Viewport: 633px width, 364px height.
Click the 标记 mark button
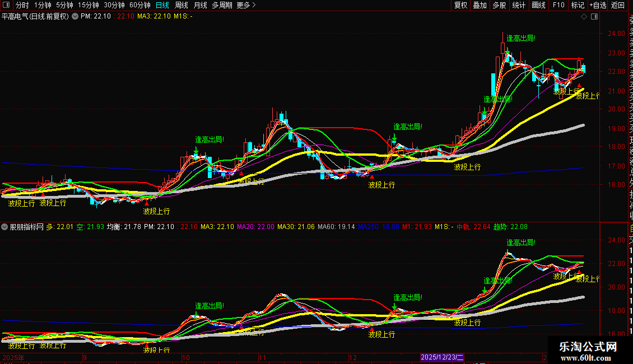(x=578, y=5)
